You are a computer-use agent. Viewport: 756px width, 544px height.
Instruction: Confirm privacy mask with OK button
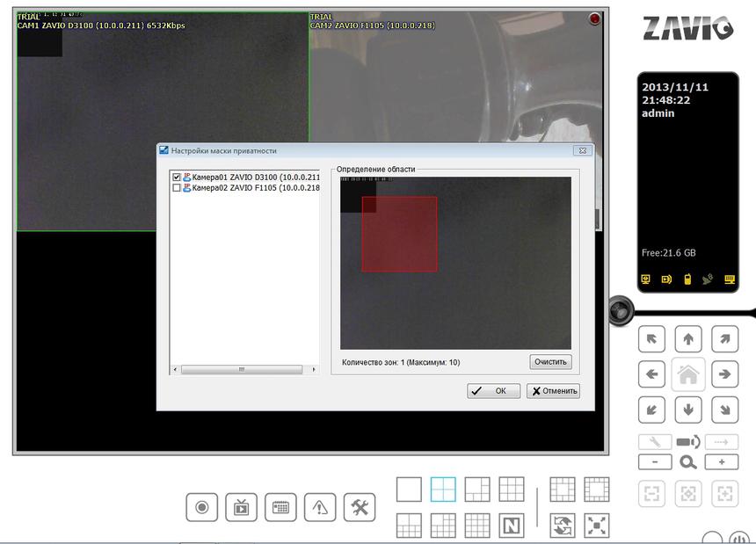(493, 391)
